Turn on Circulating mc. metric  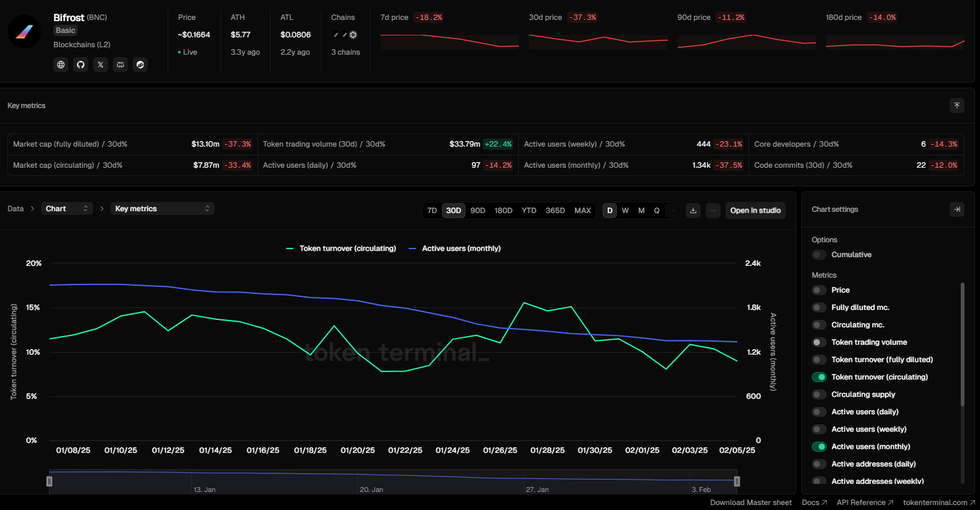click(819, 325)
